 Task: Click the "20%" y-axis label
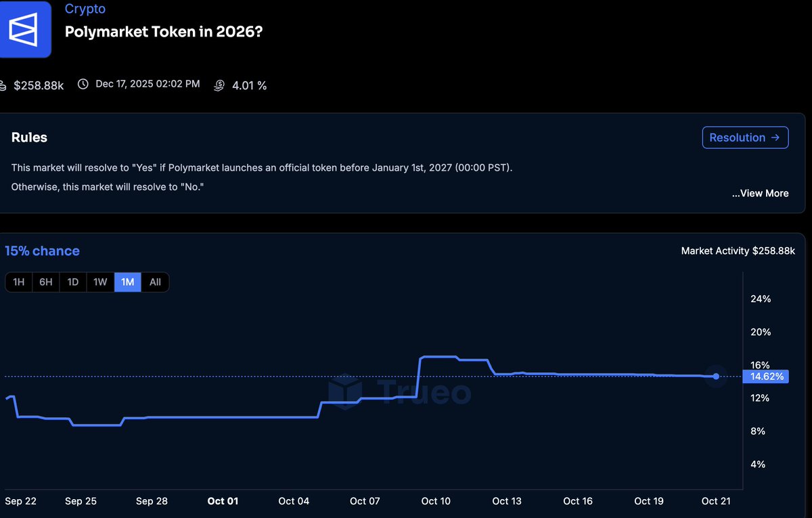click(761, 332)
